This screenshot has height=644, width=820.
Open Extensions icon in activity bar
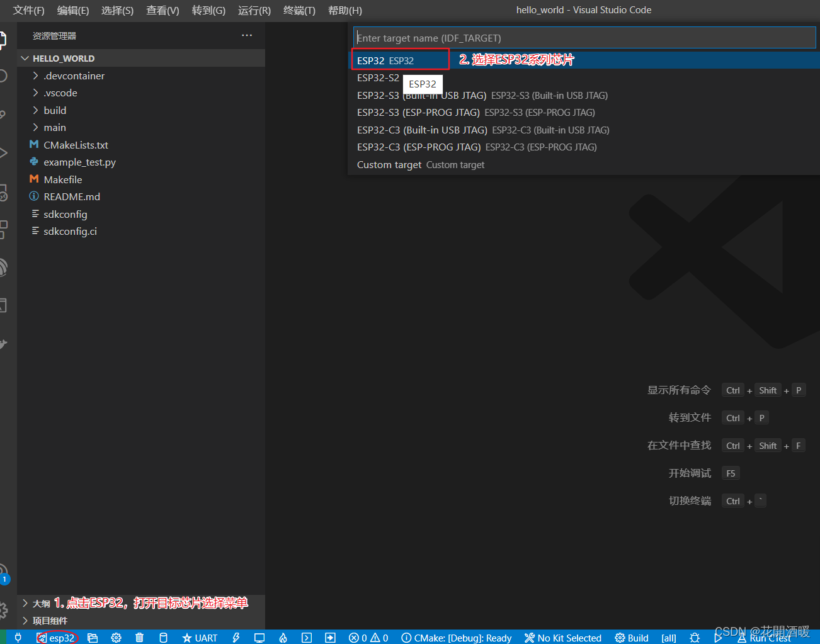pyautogui.click(x=3, y=229)
